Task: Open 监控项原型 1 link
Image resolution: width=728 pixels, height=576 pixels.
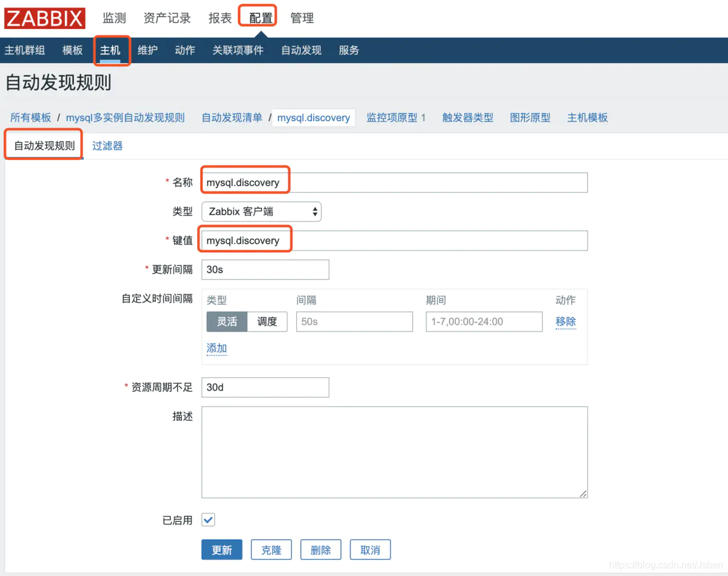Action: [396, 118]
